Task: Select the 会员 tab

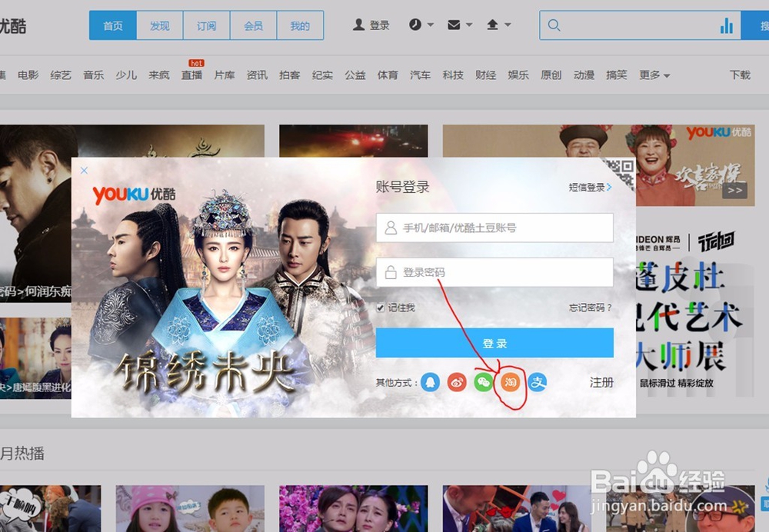Action: 254,25
